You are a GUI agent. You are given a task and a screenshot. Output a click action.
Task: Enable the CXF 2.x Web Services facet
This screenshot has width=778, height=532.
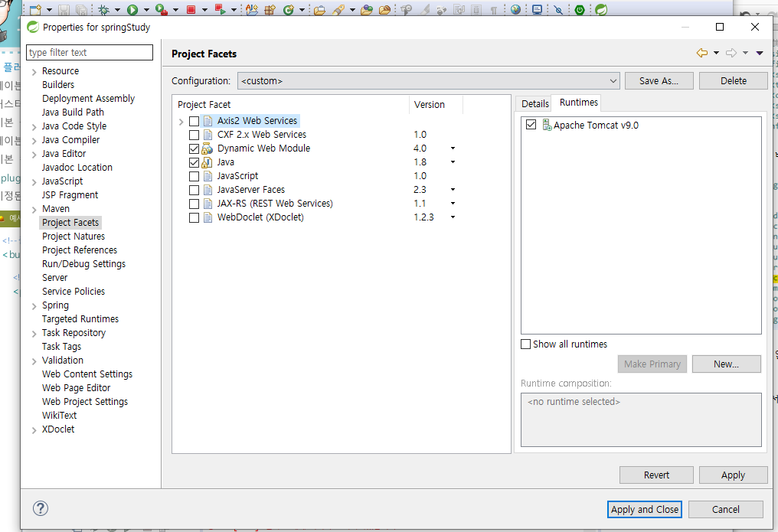pos(194,135)
